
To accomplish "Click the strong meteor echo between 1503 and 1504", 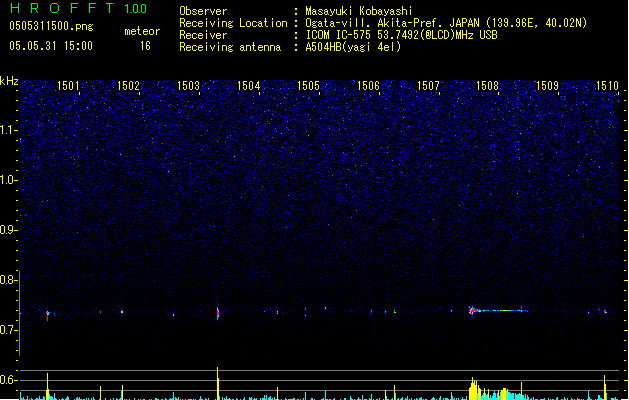I will [x=218, y=313].
